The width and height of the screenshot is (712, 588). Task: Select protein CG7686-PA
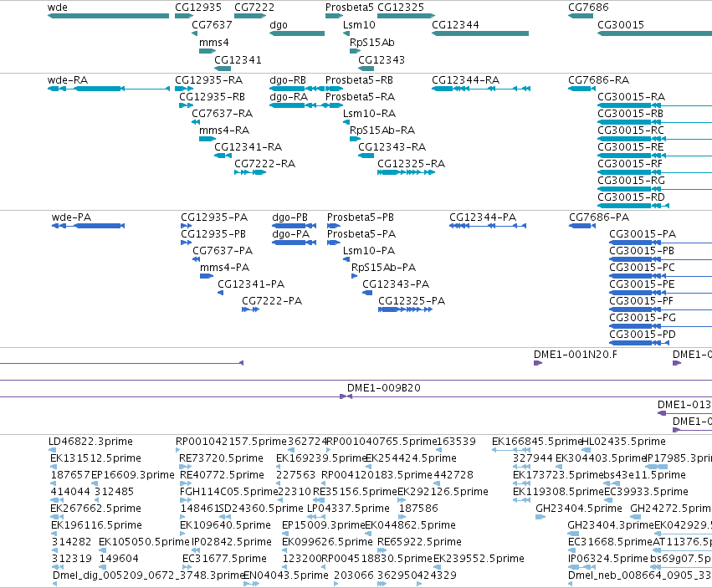tap(582, 226)
